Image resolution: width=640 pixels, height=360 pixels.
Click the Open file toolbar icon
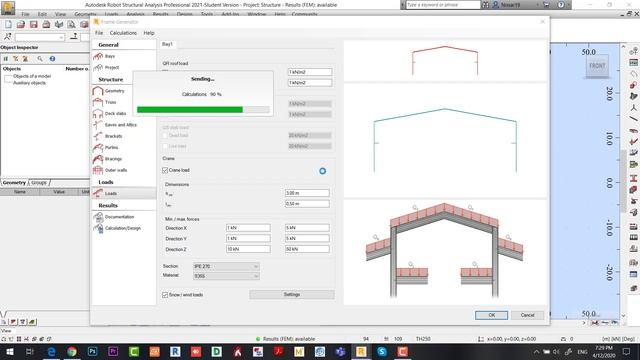tap(21, 25)
